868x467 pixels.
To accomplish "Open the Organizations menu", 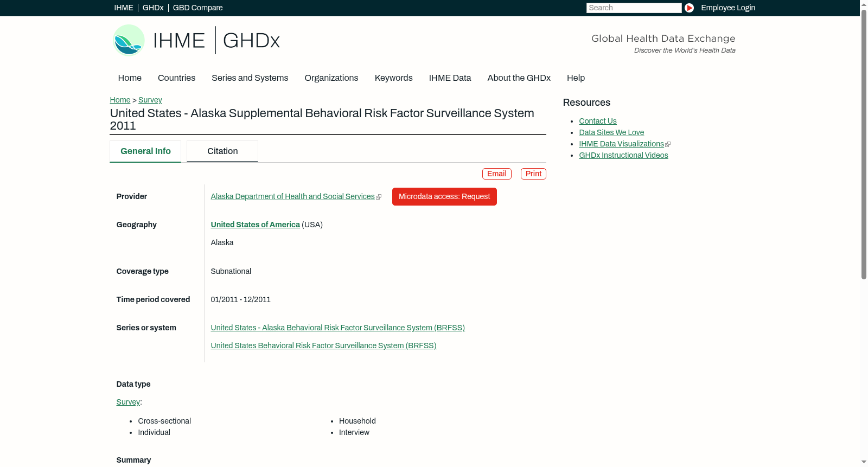I will pyautogui.click(x=331, y=78).
